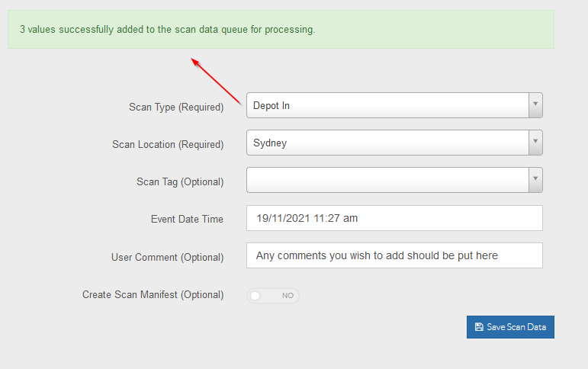The image size is (588, 369).
Task: Click the empty Scan Tag combo box
Action: (387, 180)
